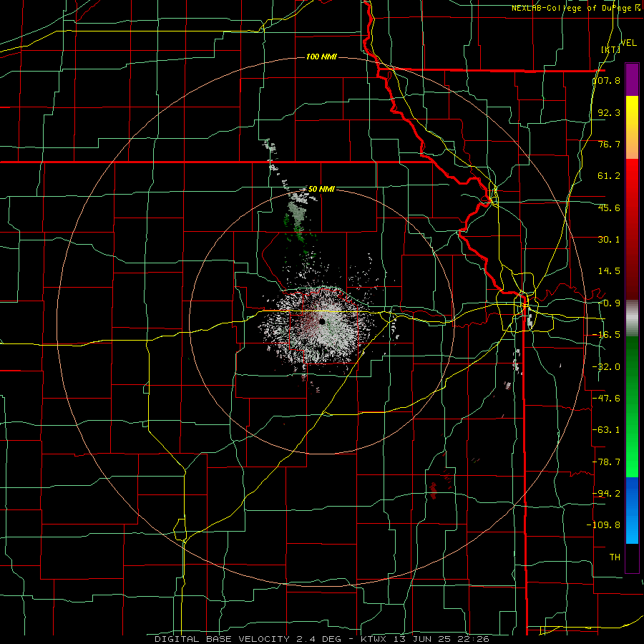Click the 50 NMI range ring label
This screenshot has width=644, height=644.
(321, 189)
